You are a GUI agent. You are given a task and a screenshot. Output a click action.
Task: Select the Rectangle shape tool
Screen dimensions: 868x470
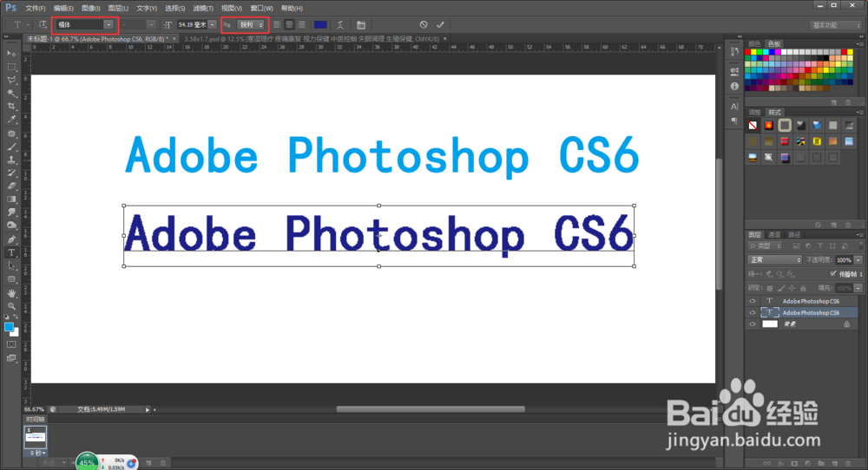pos(11,279)
